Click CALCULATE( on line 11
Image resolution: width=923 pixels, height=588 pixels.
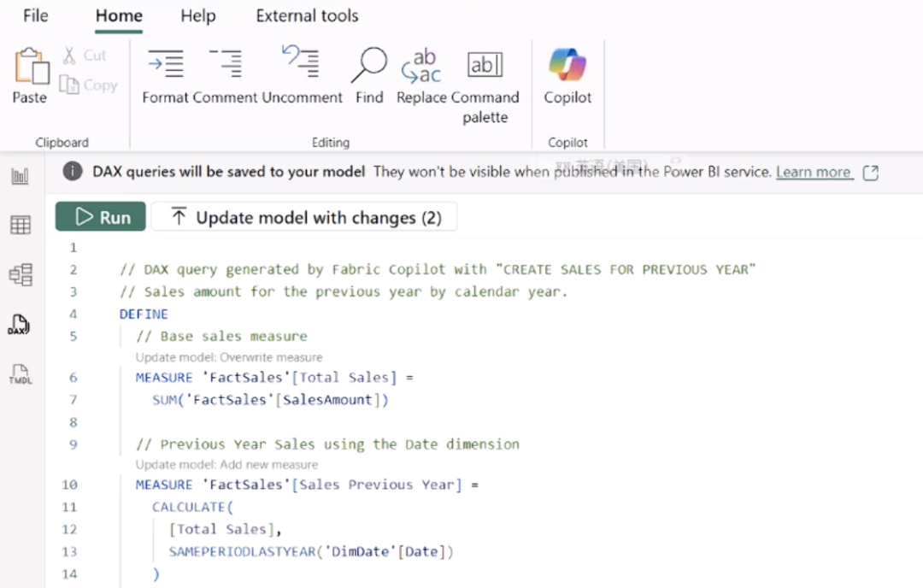tap(192, 507)
